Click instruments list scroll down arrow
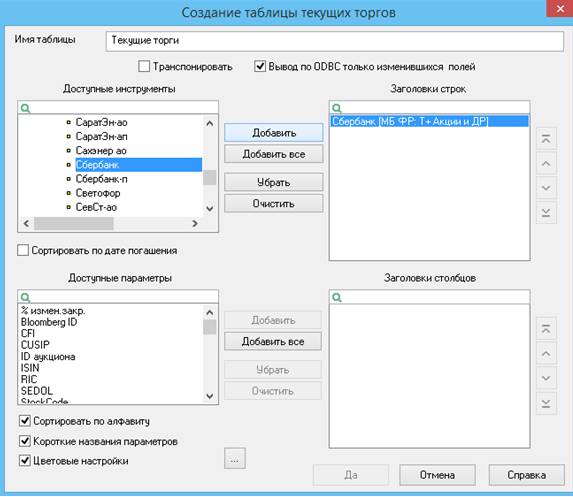Image resolution: width=573 pixels, height=497 pixels. point(210,209)
